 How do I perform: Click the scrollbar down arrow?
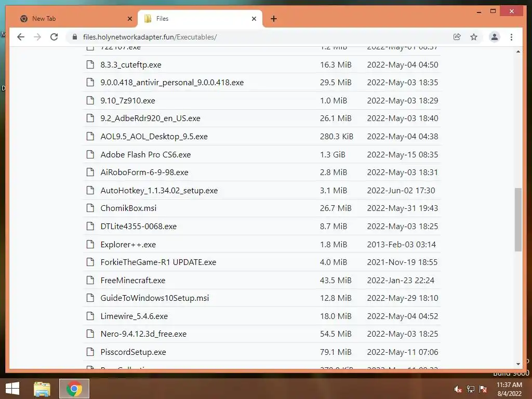(x=518, y=364)
